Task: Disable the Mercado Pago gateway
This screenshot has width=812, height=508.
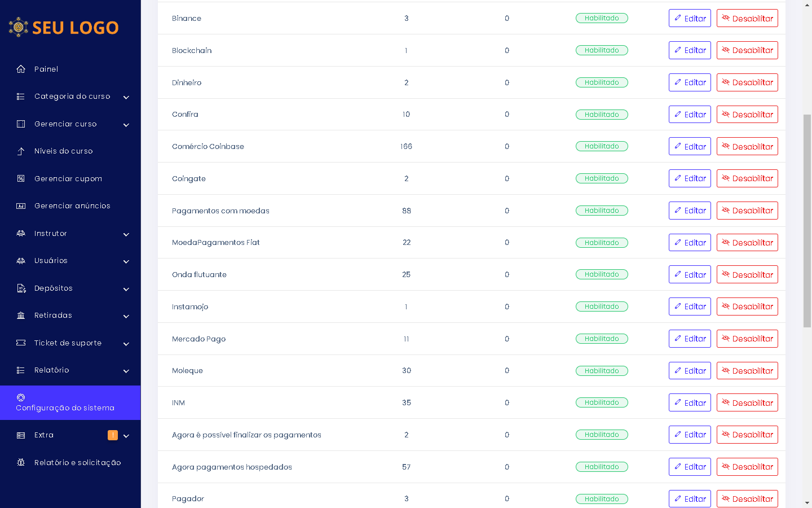Action: tap(747, 339)
